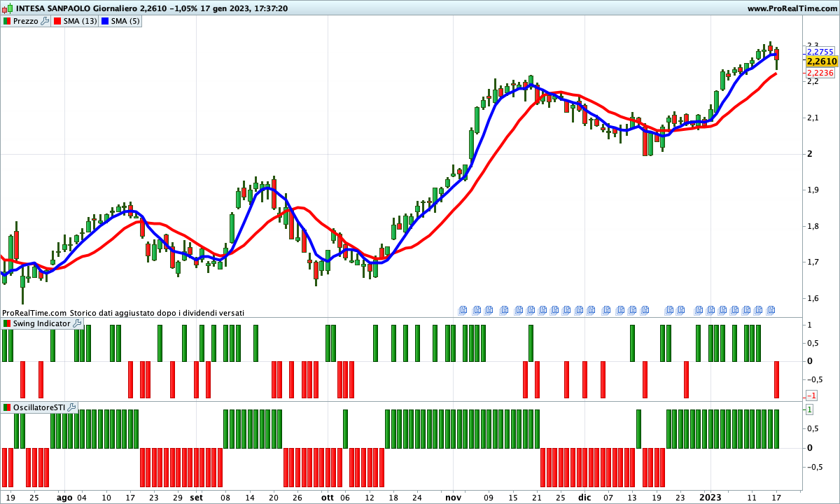Open the news document icon above the 13 December label

632,309
